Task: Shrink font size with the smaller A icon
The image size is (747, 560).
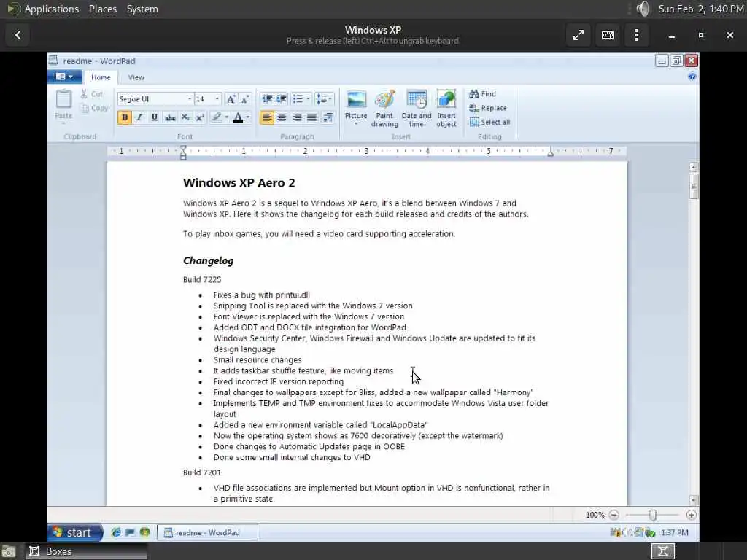Action: 245,99
